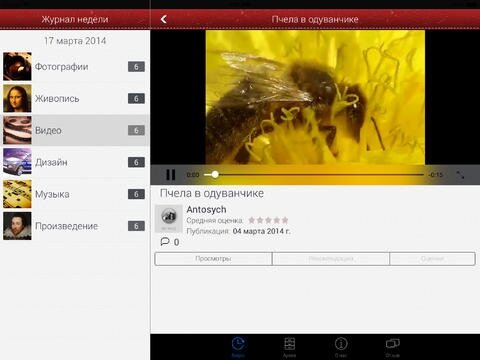Open the archive tab in bottom bar

pyautogui.click(x=289, y=347)
